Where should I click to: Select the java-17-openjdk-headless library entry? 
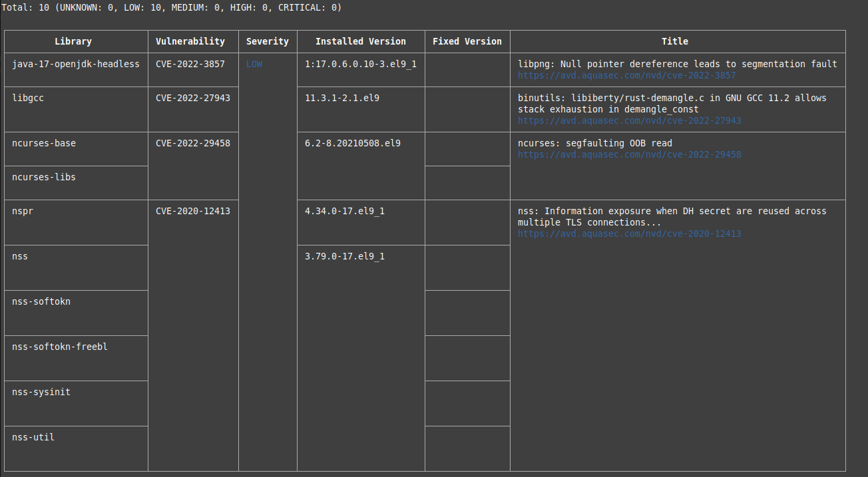click(73, 64)
